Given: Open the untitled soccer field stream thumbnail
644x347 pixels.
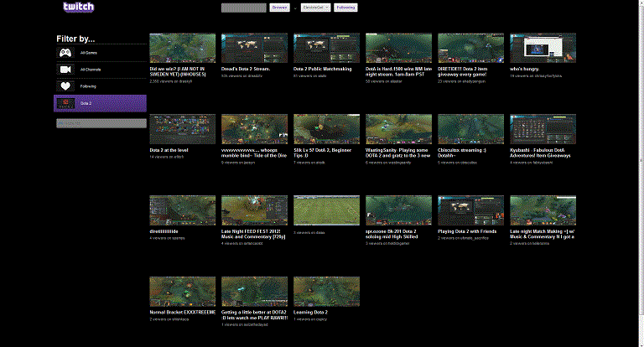Looking at the screenshot, I should tap(326, 210).
